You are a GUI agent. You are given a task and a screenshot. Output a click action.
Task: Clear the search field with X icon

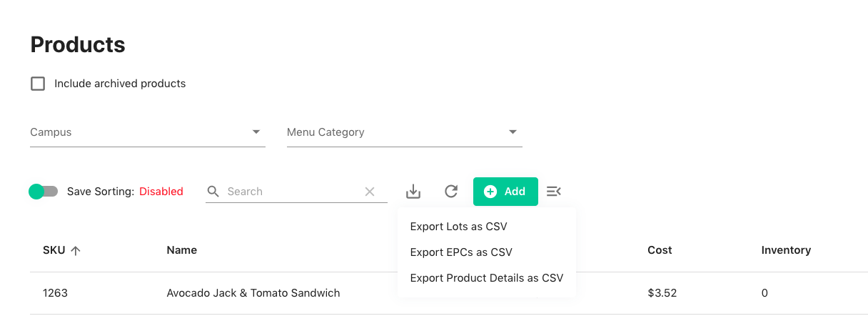tap(370, 192)
